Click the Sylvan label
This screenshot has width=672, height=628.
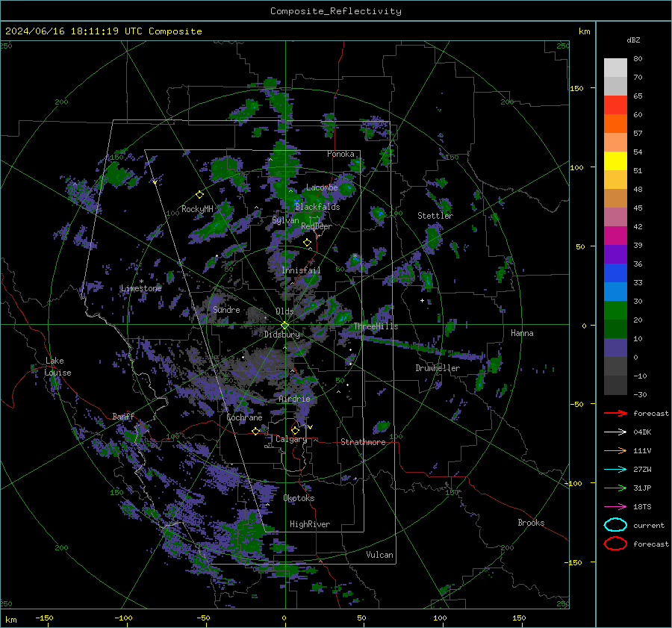[285, 220]
